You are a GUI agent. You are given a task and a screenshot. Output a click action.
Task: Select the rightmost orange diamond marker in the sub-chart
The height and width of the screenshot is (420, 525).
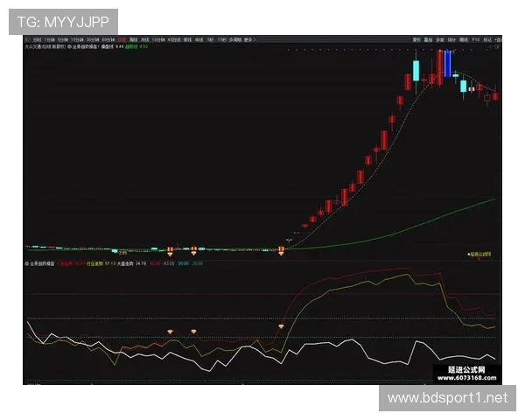coord(281,326)
